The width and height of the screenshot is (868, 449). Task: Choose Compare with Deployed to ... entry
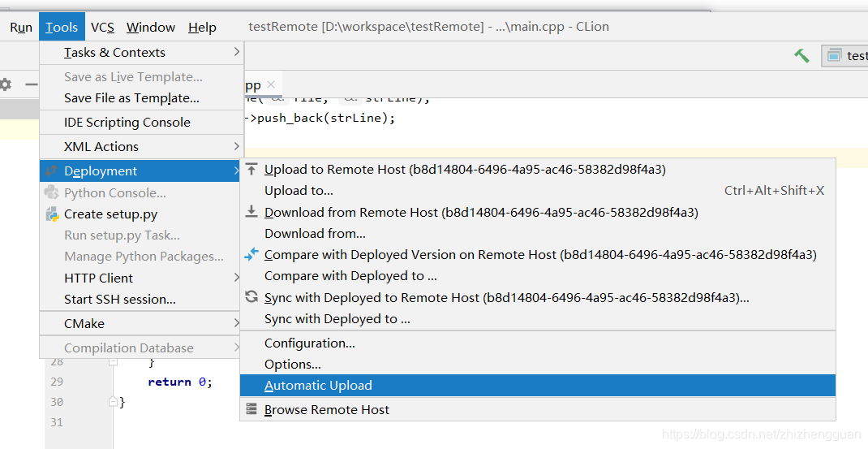click(x=538, y=275)
